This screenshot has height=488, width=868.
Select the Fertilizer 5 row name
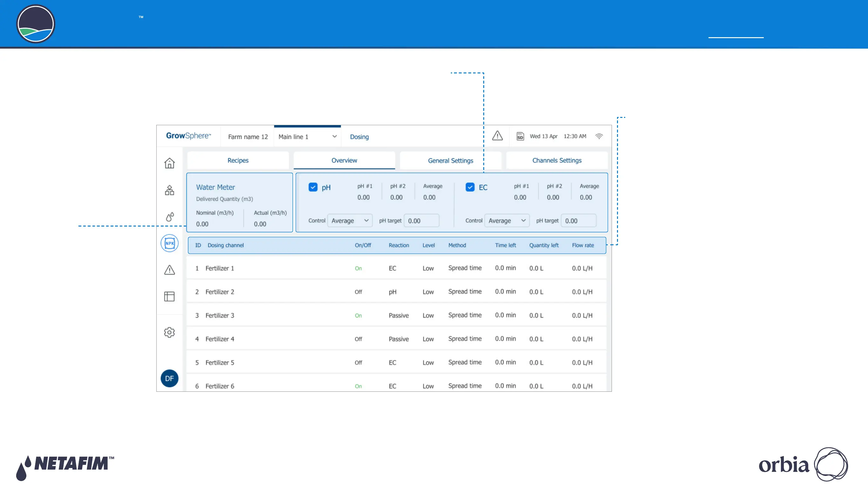pos(220,363)
